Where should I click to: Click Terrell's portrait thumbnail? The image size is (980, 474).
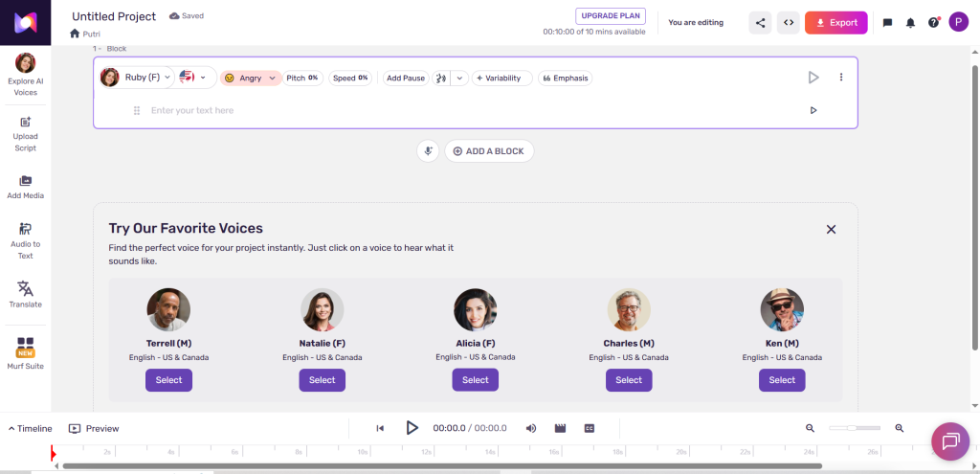168,309
